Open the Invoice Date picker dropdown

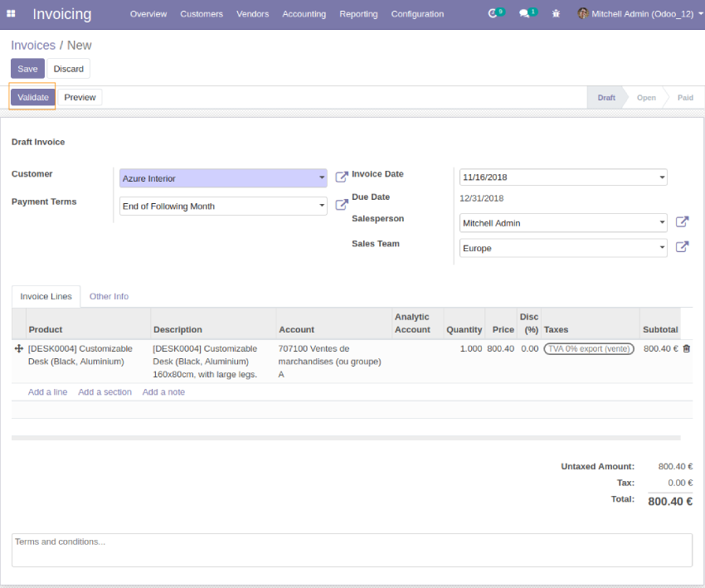(662, 177)
